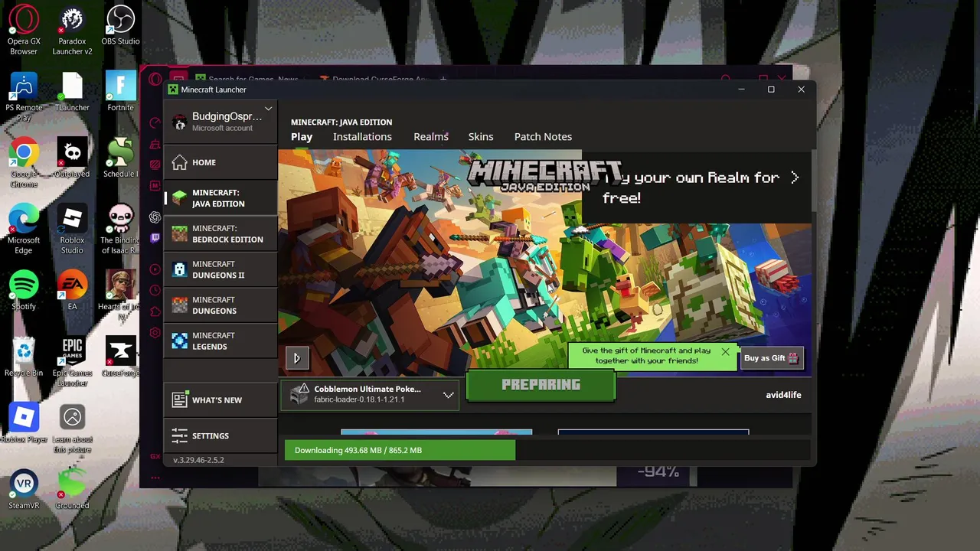
Task: Pause the banner carousel with play button
Action: tap(297, 357)
